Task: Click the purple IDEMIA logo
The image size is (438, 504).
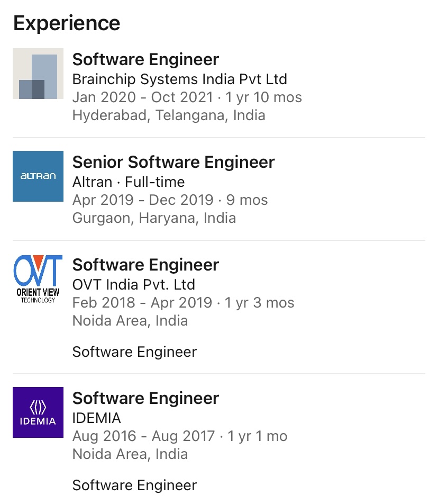Action: pyautogui.click(x=38, y=412)
